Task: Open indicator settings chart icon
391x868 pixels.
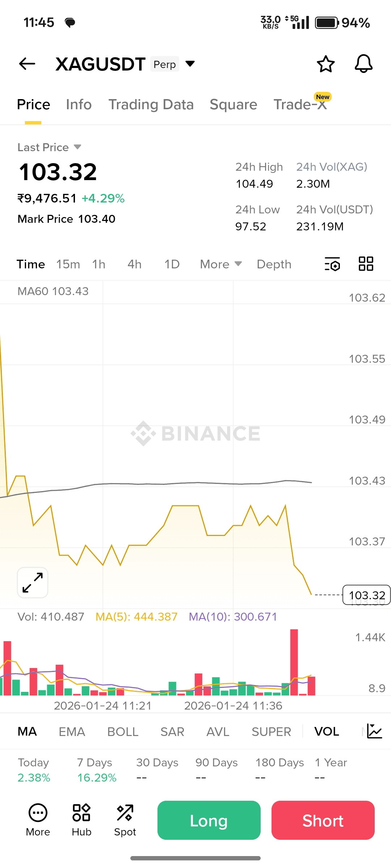Action: click(374, 731)
